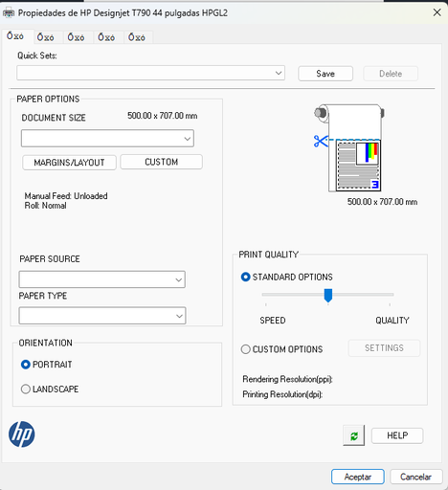The width and height of the screenshot is (448, 490).
Task: Click the MARGINS/LAYOUT button
Action: point(69,163)
